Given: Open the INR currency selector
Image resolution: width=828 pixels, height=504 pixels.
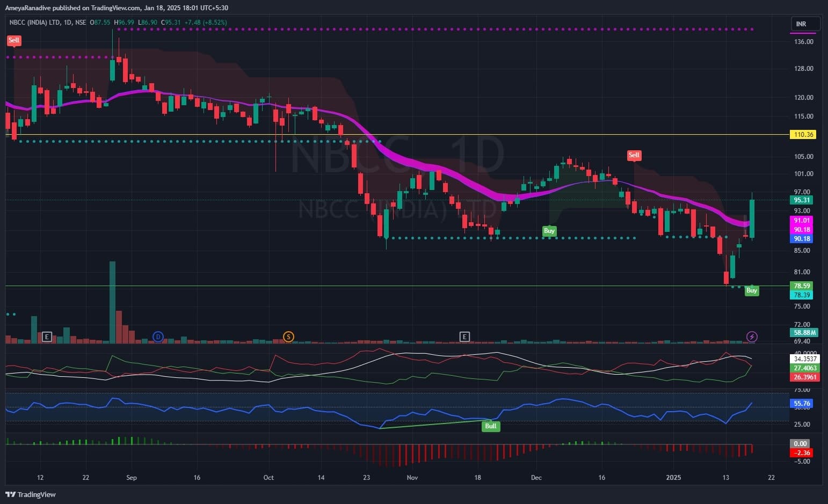Looking at the screenshot, I should (804, 24).
